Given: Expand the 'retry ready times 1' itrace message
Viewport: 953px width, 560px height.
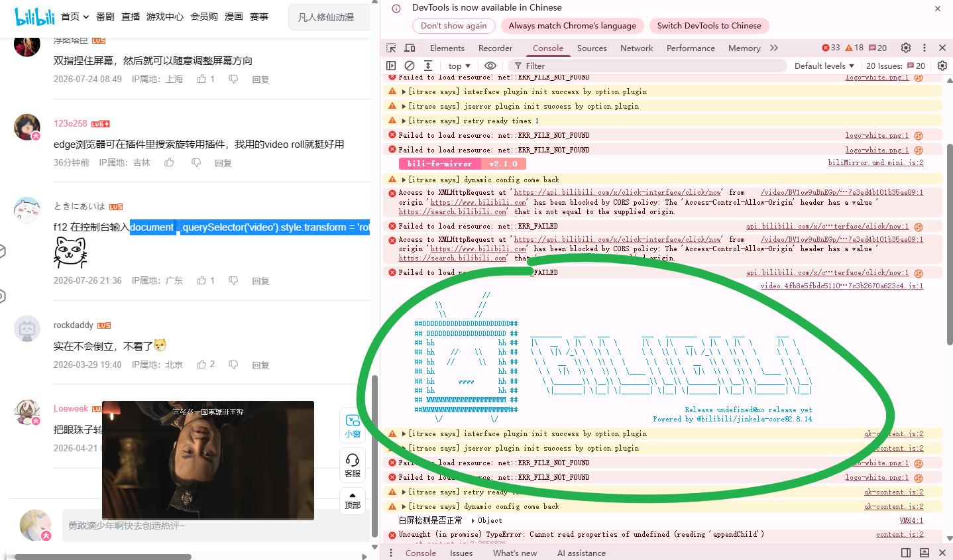Looking at the screenshot, I should coord(404,121).
